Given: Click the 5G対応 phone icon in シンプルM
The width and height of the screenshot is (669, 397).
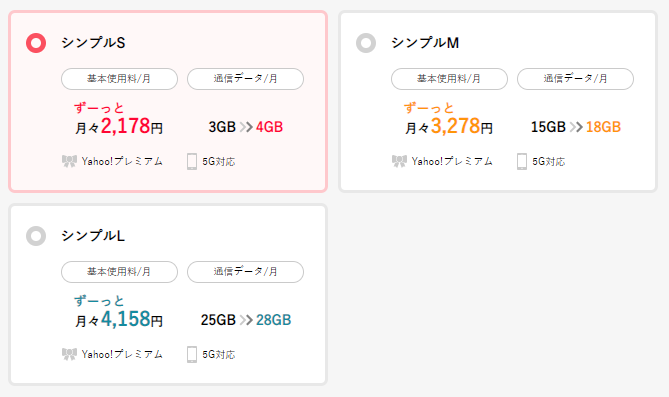Looking at the screenshot, I should (522, 162).
